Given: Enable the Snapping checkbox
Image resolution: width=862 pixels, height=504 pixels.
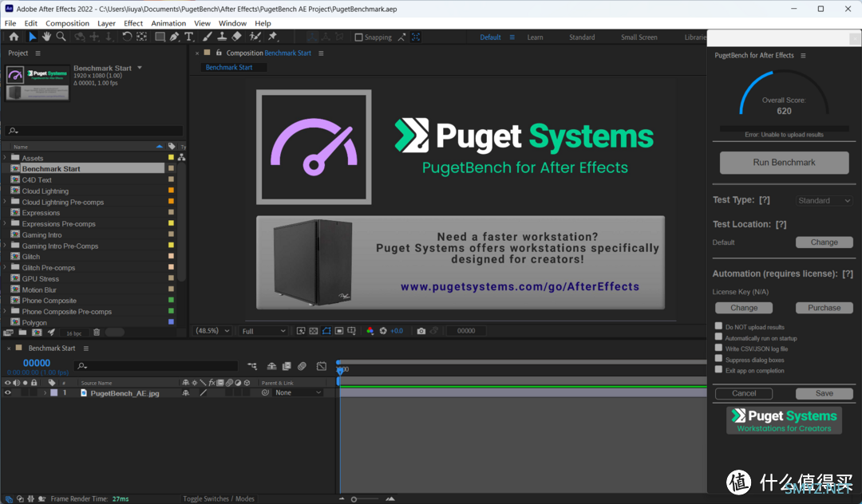Looking at the screenshot, I should click(x=359, y=37).
